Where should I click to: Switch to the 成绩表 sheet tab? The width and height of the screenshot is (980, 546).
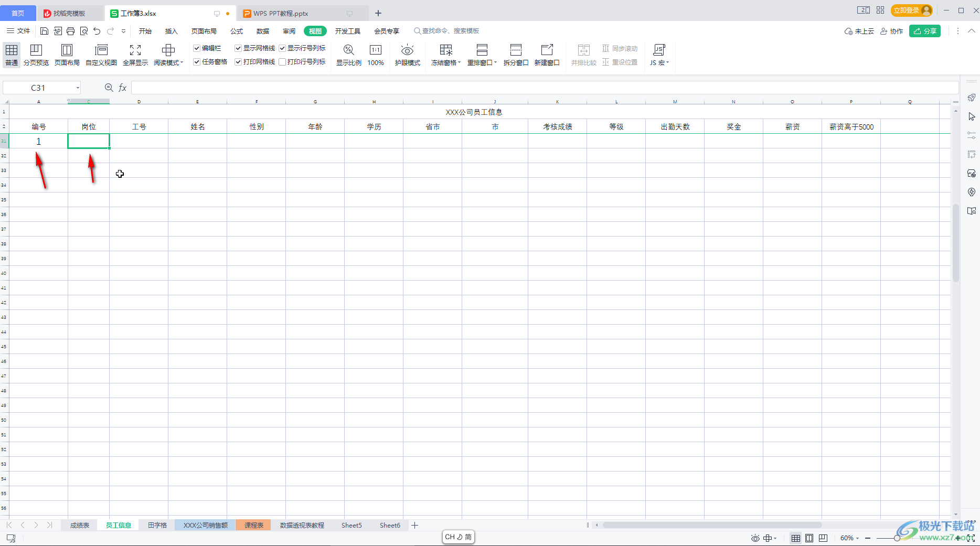80,525
